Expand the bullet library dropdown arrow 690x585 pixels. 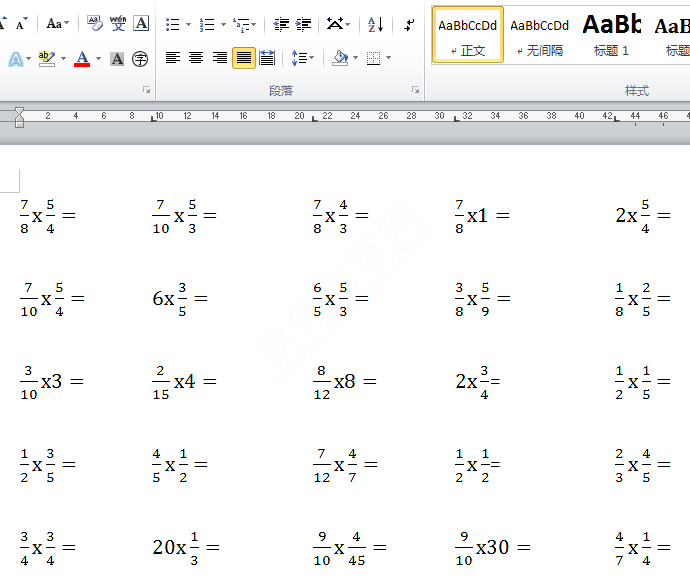point(188,24)
